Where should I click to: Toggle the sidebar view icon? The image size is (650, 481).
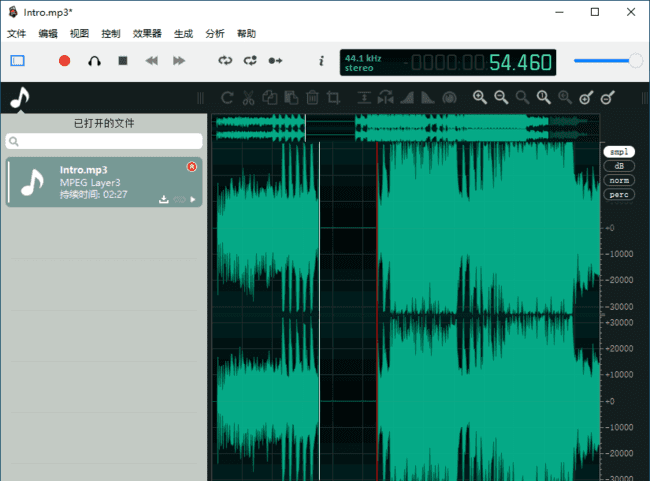click(x=17, y=61)
